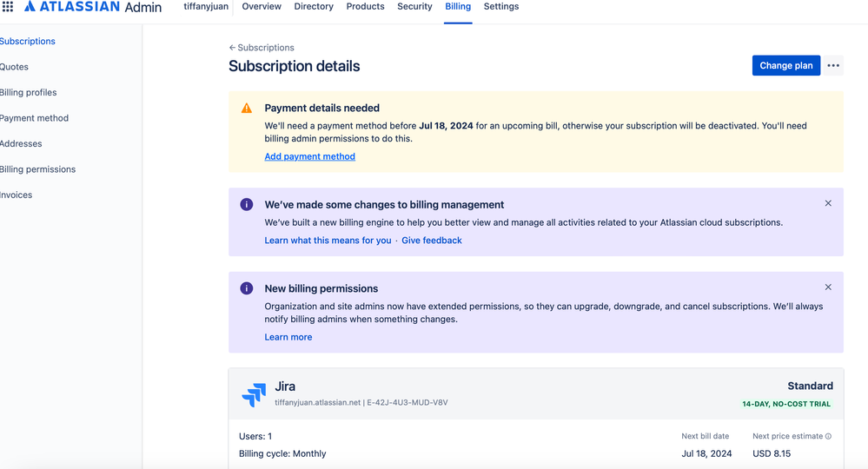Click info icon beside New billing permissions
Image resolution: width=868 pixels, height=469 pixels.
247,288
